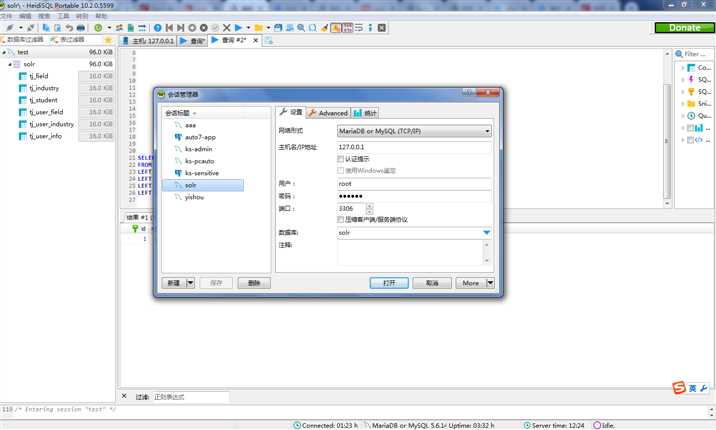Select the auto7-app session in list
The height and width of the screenshot is (430, 716).
coord(200,137)
